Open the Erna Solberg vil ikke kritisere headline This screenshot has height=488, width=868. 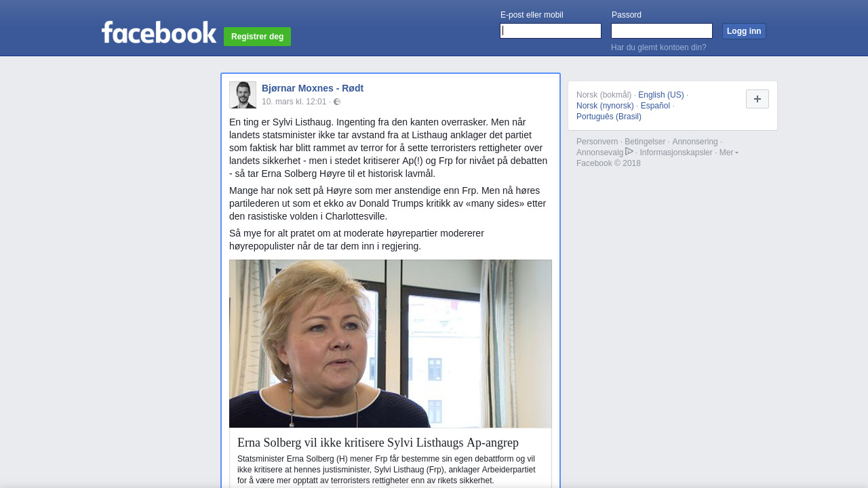pyautogui.click(x=378, y=443)
